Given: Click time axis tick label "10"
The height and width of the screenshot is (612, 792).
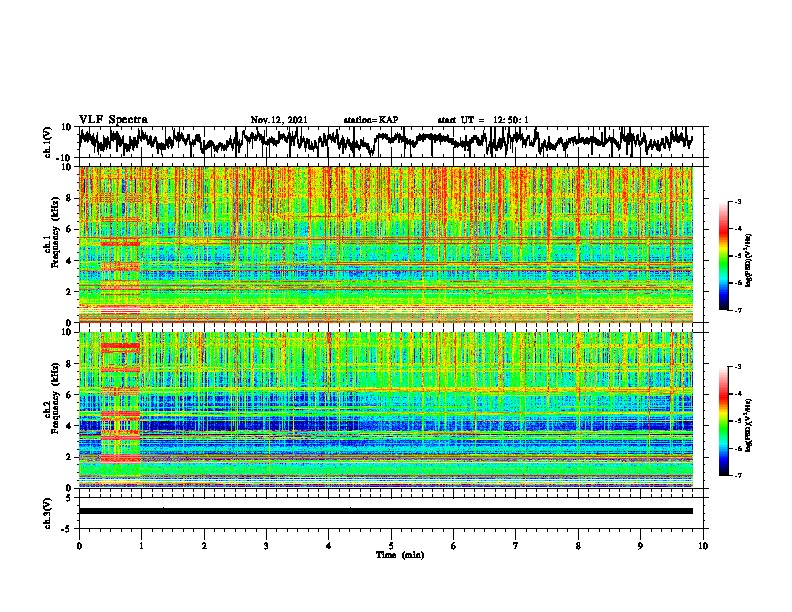Looking at the screenshot, I should (703, 546).
